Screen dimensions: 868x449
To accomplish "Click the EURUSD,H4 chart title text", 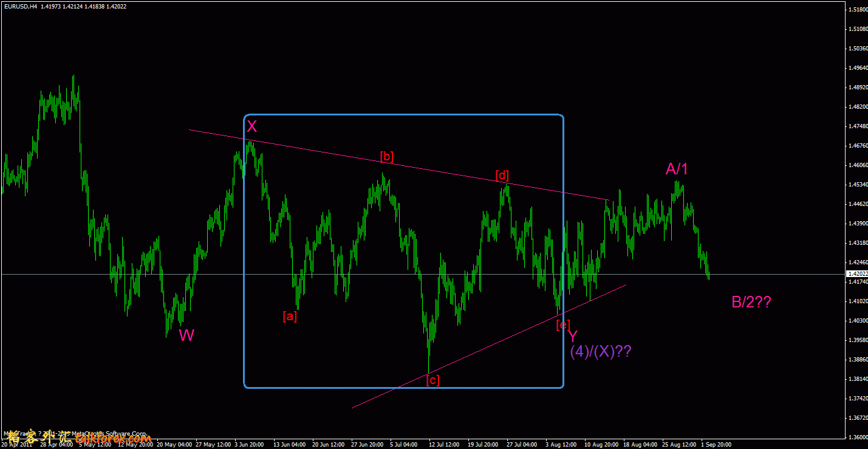I will (x=20, y=6).
